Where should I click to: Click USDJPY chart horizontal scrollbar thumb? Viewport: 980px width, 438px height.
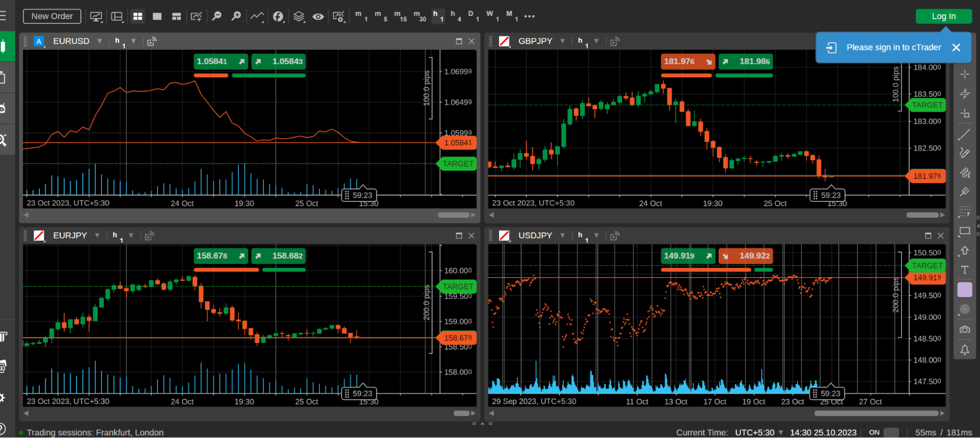[876, 414]
